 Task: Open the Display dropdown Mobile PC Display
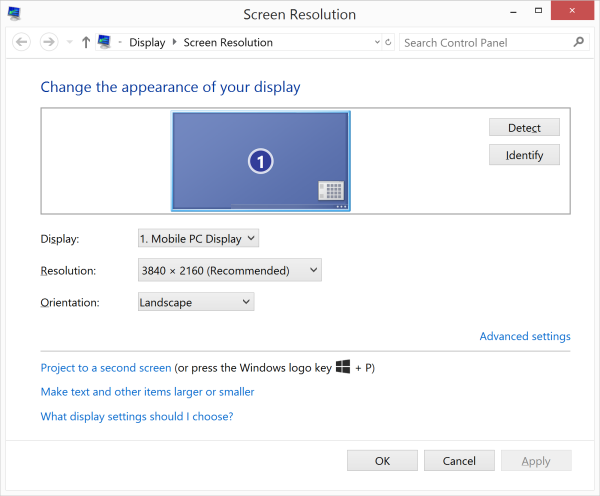click(198, 238)
